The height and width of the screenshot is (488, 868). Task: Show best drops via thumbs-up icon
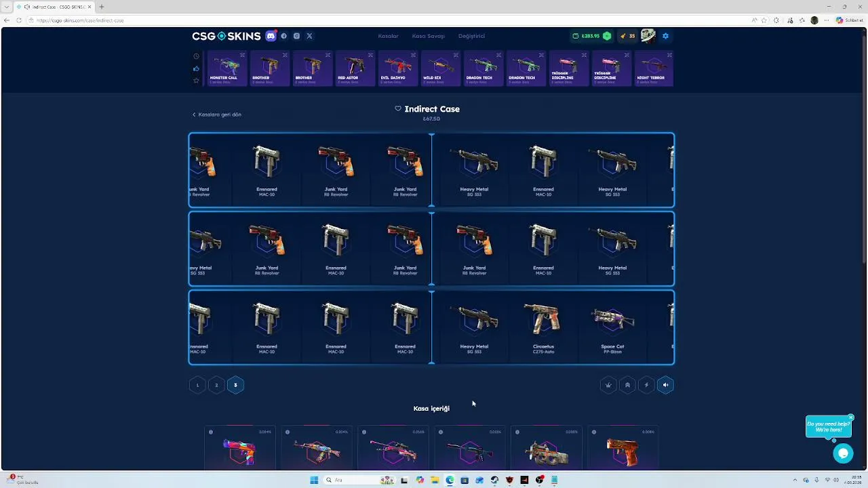pyautogui.click(x=196, y=68)
